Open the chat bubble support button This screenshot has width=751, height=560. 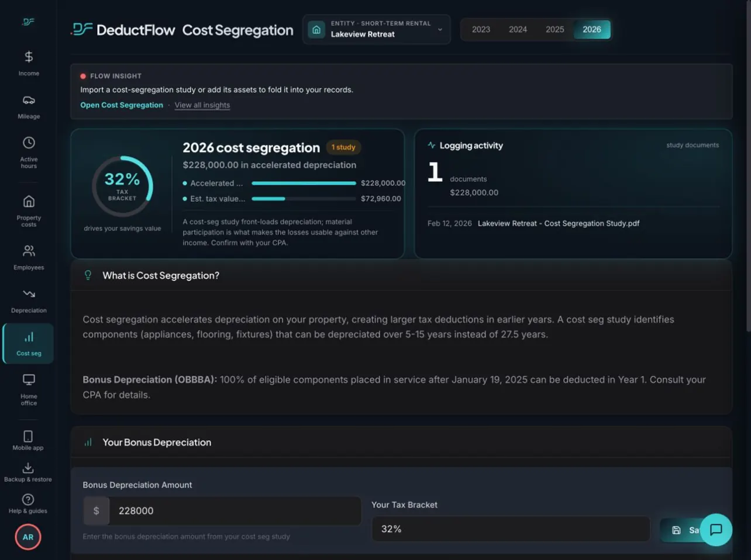(x=716, y=530)
